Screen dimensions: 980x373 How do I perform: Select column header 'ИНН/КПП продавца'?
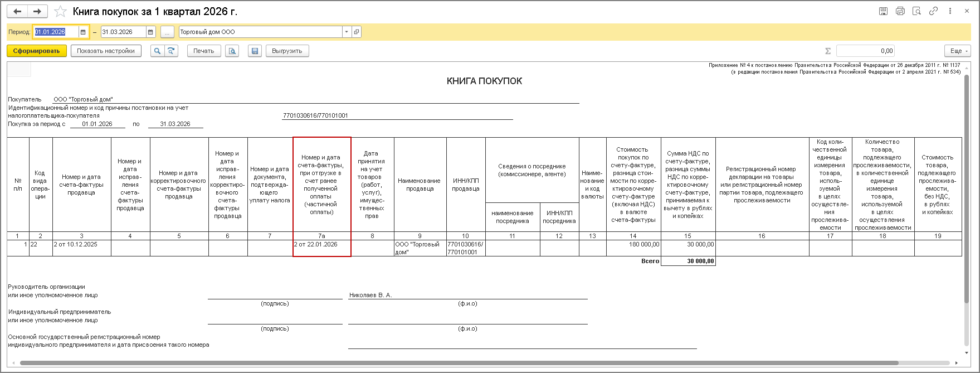click(466, 185)
